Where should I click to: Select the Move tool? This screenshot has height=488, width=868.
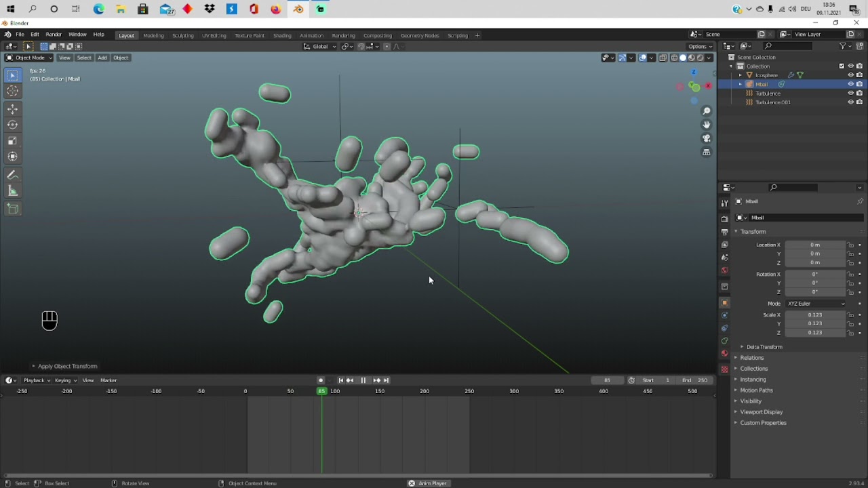point(12,108)
